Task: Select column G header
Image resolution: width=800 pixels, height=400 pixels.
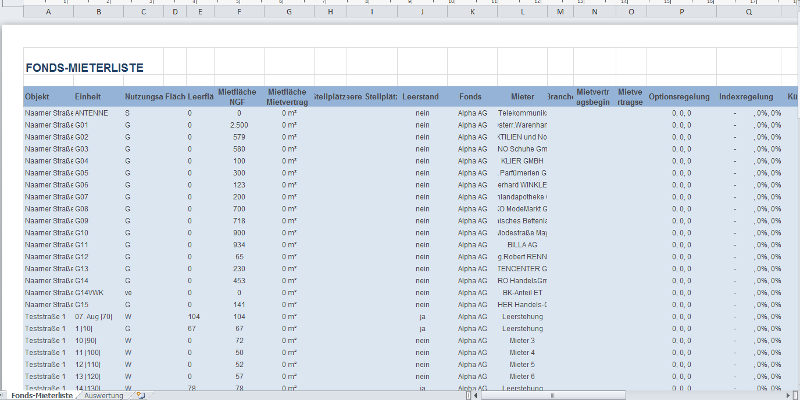Action: 289,12
